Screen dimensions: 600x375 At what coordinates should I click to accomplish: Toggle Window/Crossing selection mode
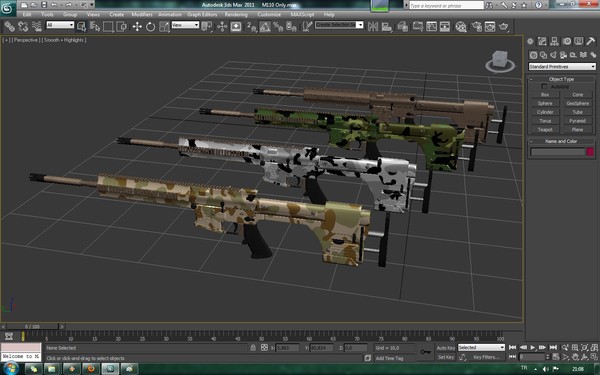coord(122,26)
